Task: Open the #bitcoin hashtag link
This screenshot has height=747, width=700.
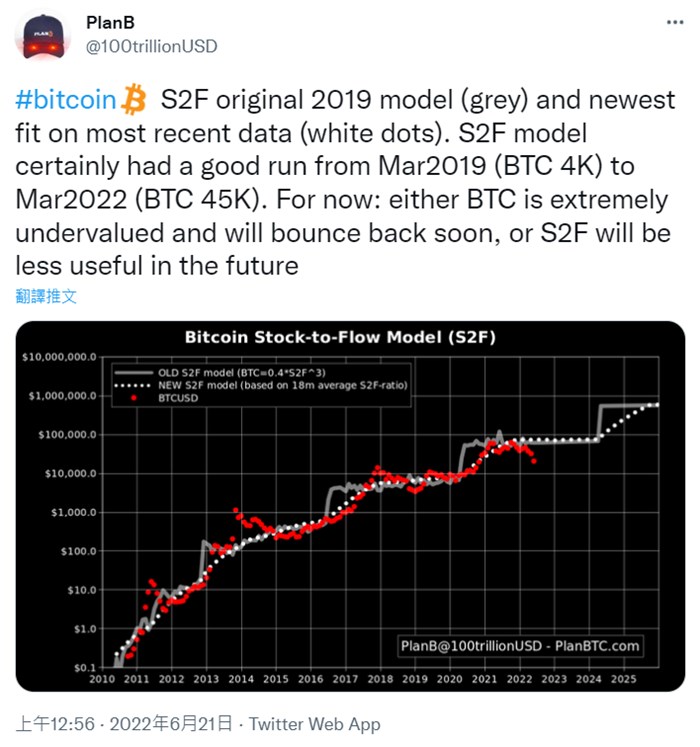Action: tap(67, 100)
